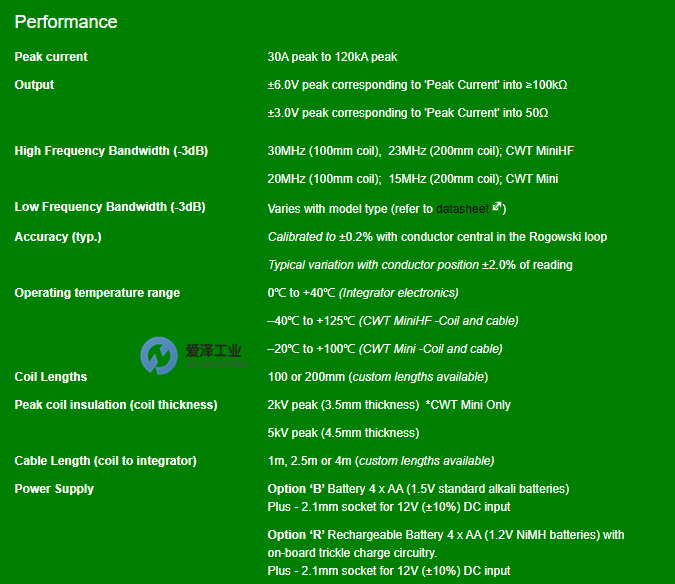Click the Power Supply label
Image resolution: width=675 pixels, height=584 pixels.
coord(54,489)
